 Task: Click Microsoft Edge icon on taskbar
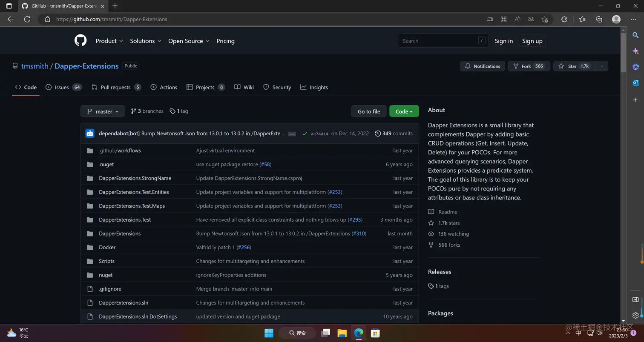point(359,333)
